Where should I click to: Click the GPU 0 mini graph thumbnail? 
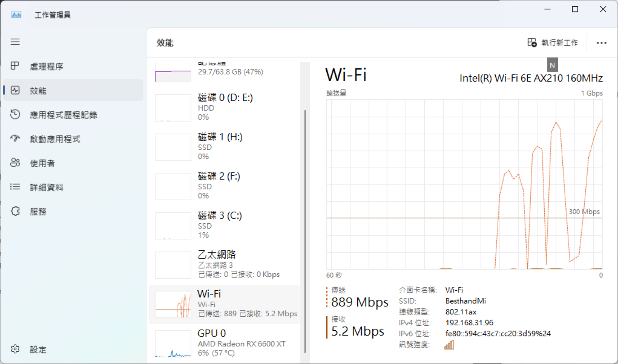(173, 343)
